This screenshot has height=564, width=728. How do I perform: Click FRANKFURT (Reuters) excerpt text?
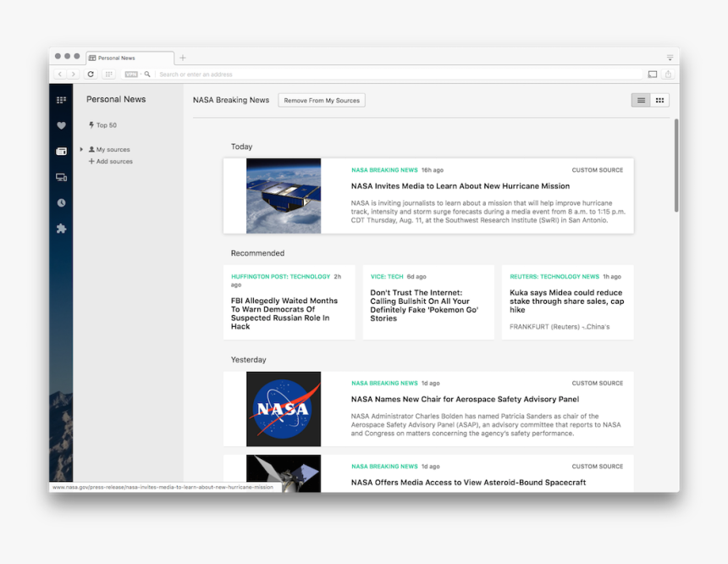560,327
